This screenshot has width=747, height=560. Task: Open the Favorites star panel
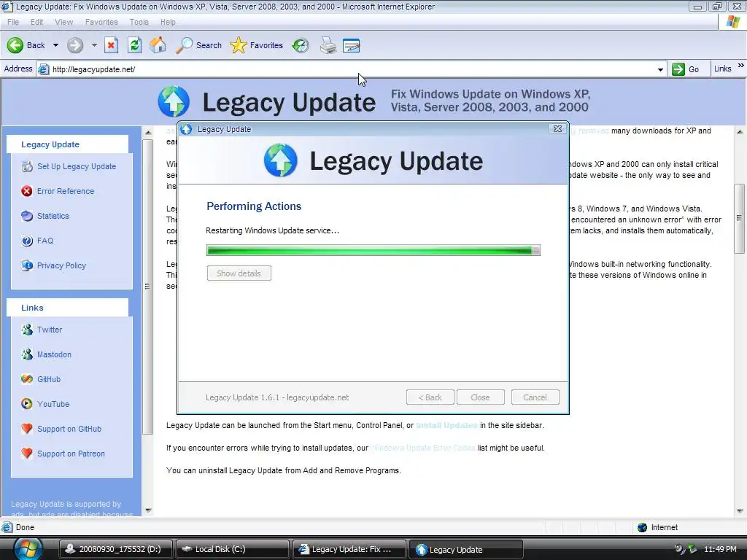256,45
